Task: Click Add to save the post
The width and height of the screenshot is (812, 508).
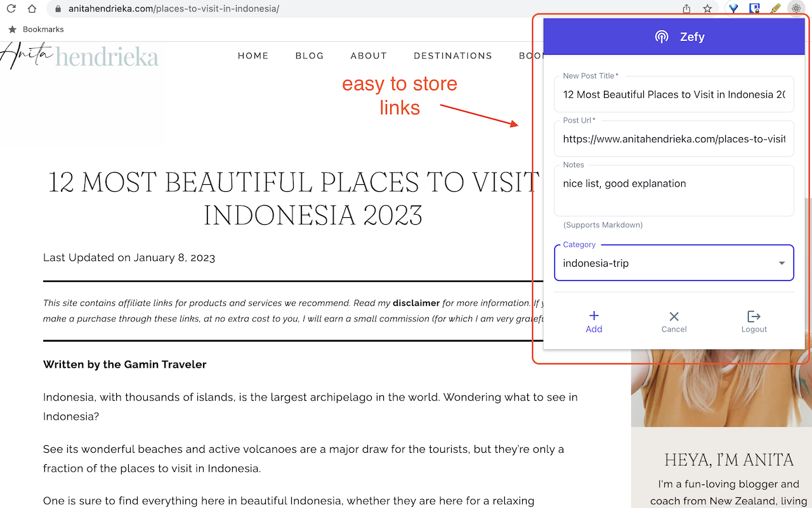Action: click(594, 321)
